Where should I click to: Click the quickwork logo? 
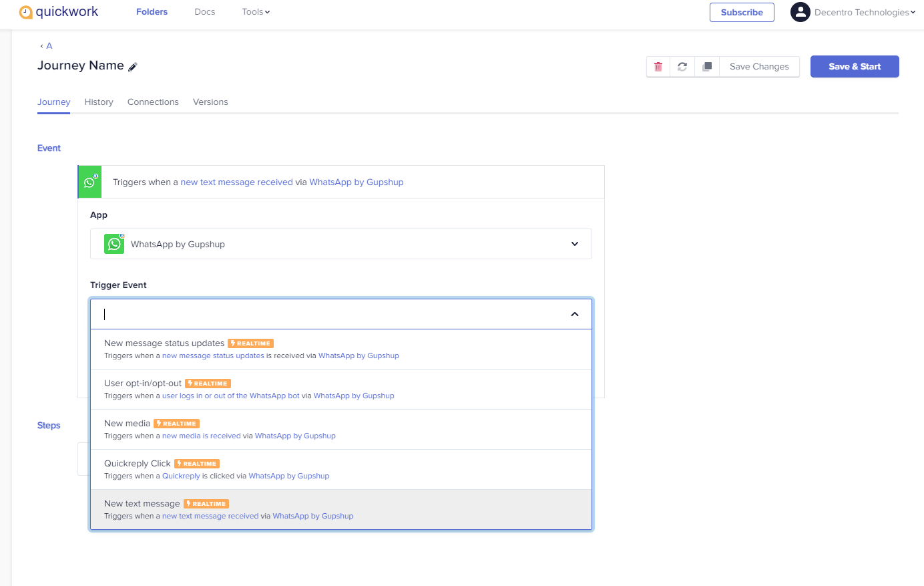coord(59,12)
